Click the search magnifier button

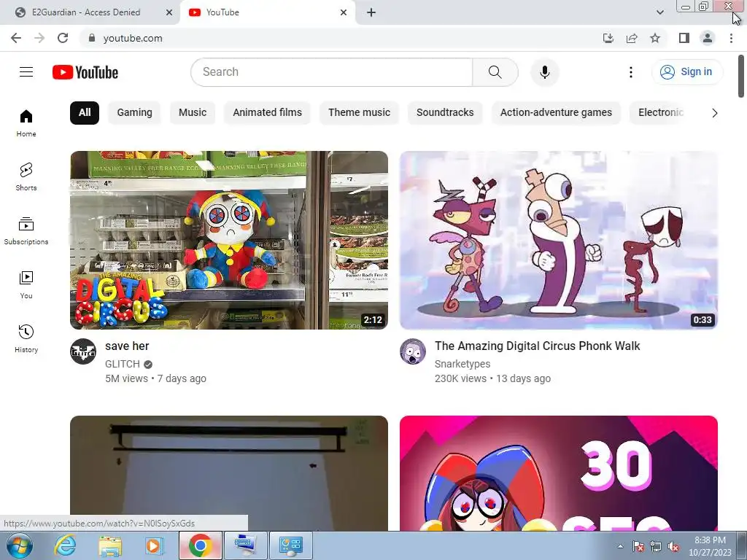click(495, 72)
